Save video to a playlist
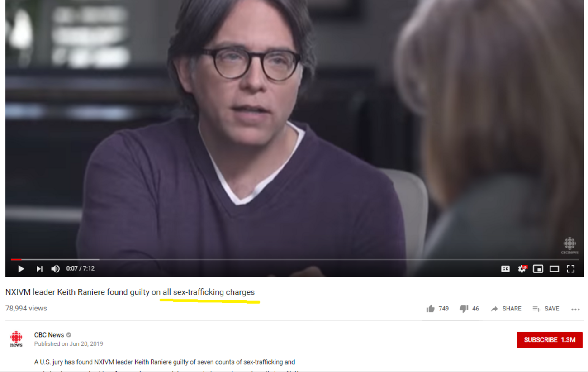 coord(546,309)
